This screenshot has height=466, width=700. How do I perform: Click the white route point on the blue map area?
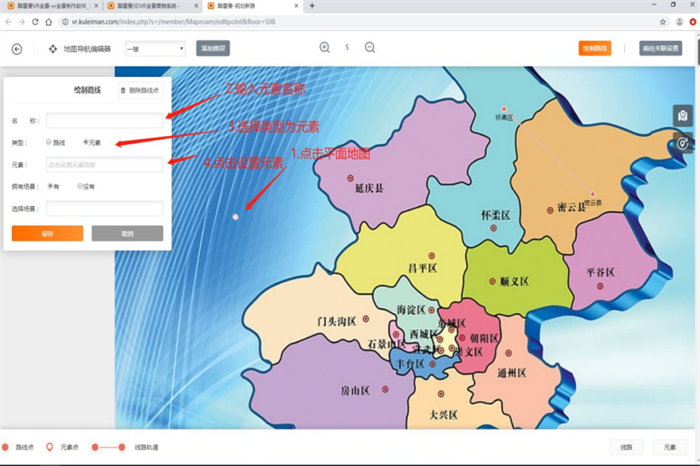pyautogui.click(x=235, y=217)
